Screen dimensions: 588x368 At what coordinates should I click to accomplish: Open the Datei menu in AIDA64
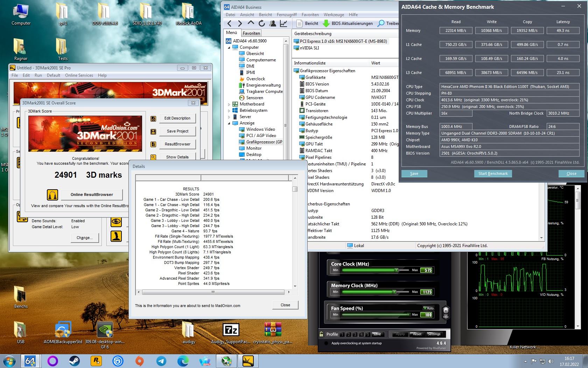[230, 15]
